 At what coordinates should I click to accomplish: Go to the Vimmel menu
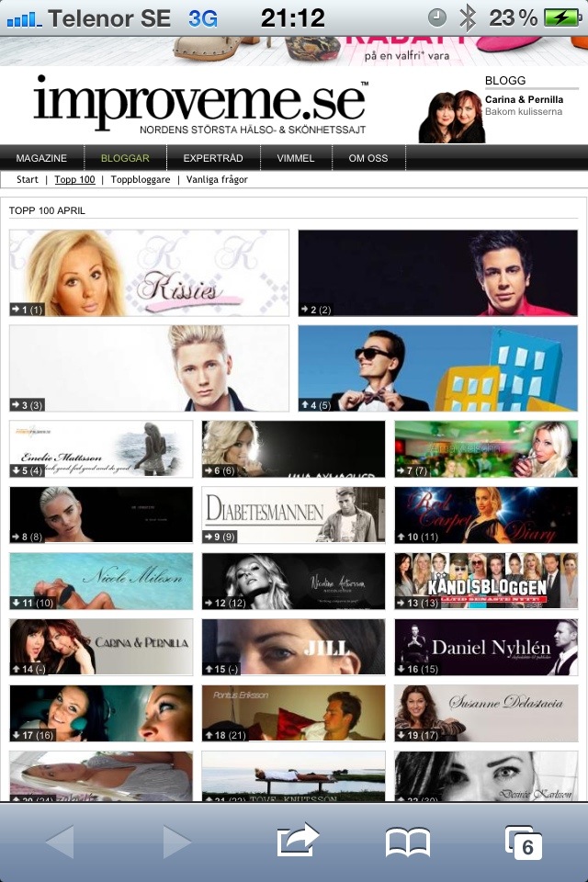(x=295, y=158)
